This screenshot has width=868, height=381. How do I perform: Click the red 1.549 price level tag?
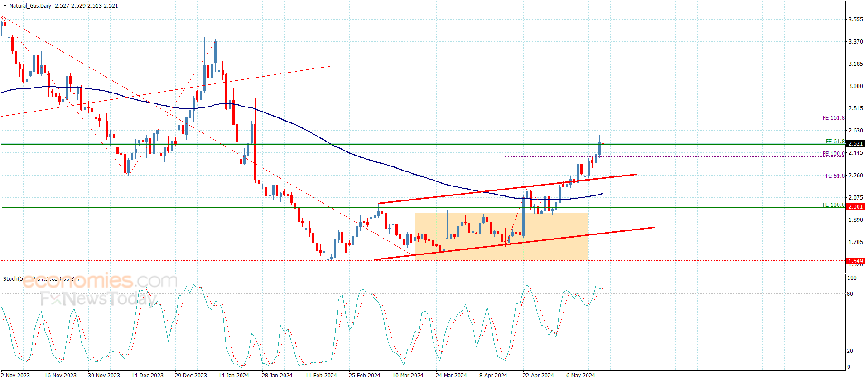coord(855,261)
